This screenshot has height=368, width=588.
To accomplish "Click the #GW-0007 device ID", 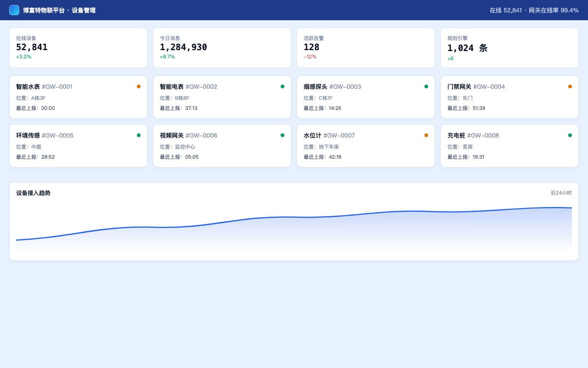I will point(339,135).
